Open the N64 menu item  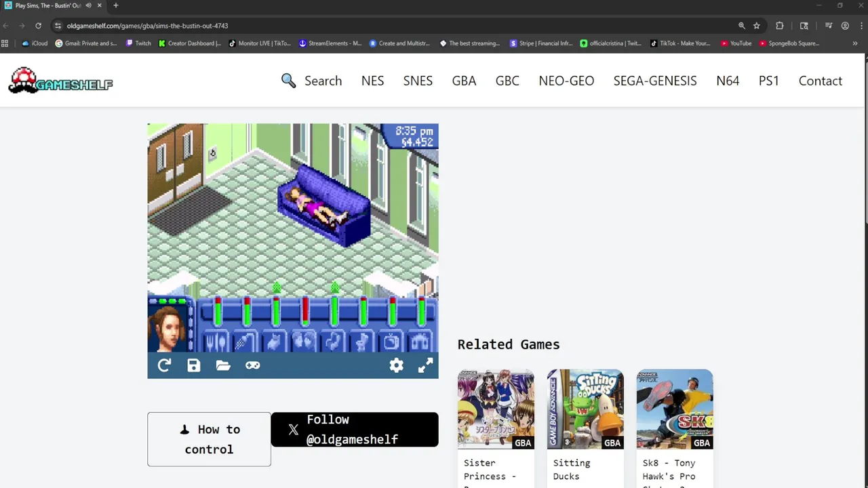point(728,81)
